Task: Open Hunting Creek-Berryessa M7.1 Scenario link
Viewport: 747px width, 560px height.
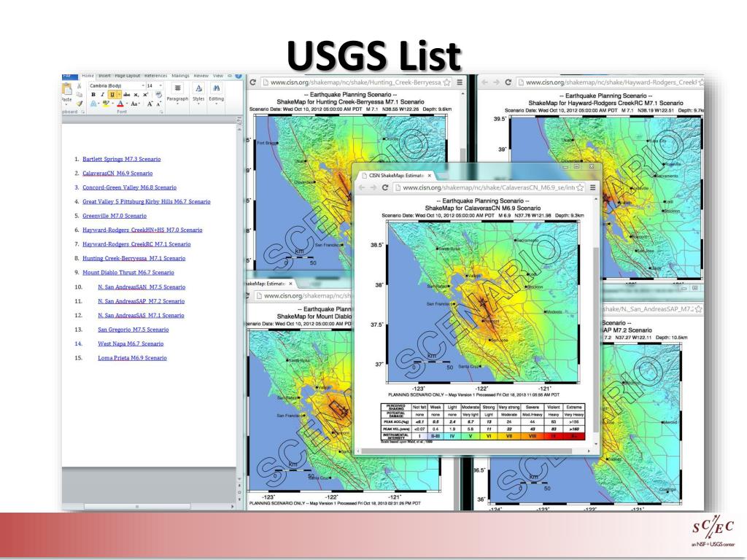Action: [x=134, y=258]
